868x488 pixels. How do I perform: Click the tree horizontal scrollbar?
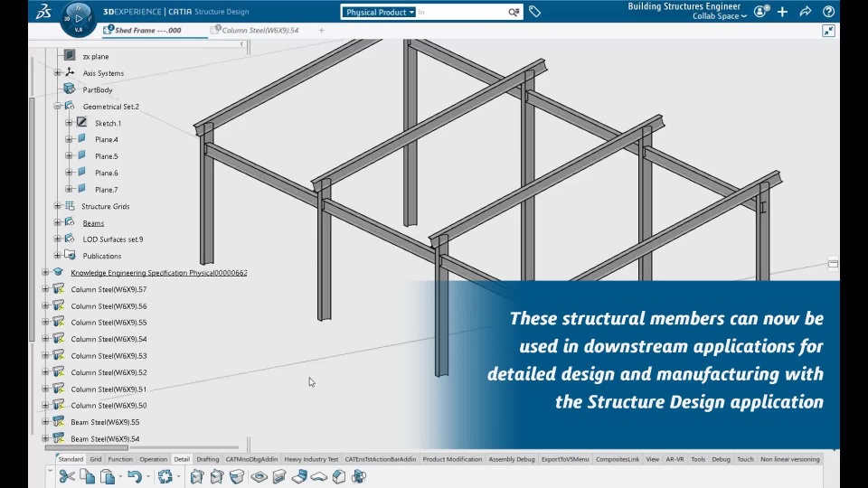(87, 447)
